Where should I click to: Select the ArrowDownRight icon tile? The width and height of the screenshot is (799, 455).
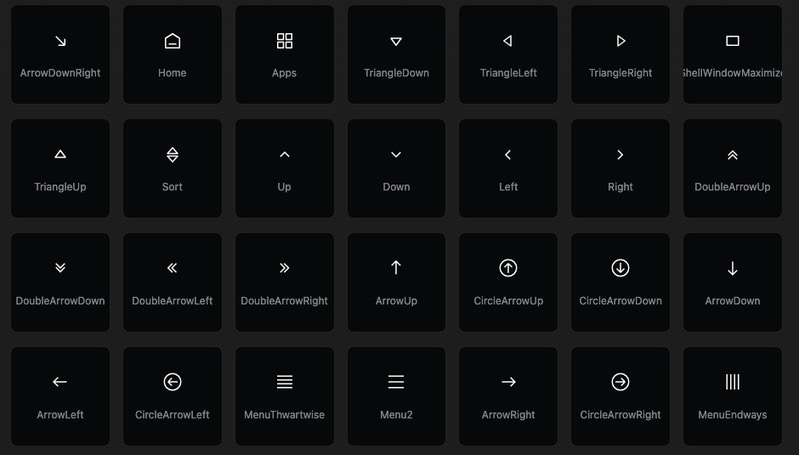[x=60, y=55]
